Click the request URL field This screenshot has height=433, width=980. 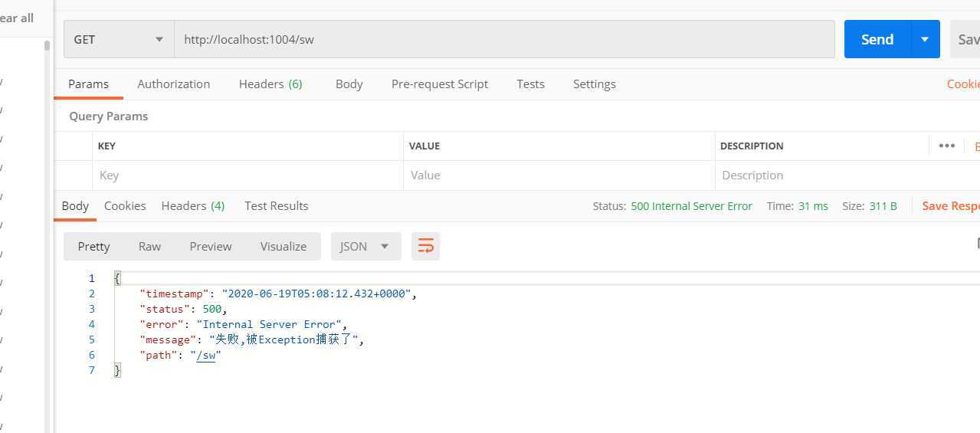pos(504,39)
